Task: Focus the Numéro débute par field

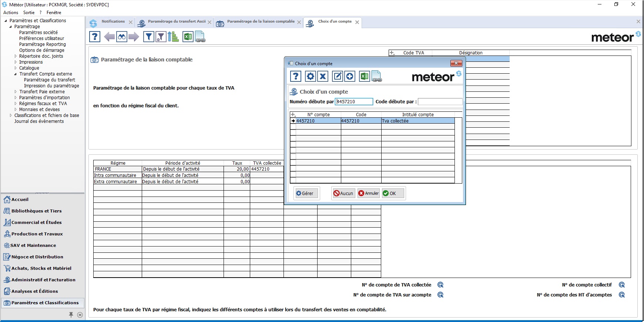Action: tap(354, 101)
